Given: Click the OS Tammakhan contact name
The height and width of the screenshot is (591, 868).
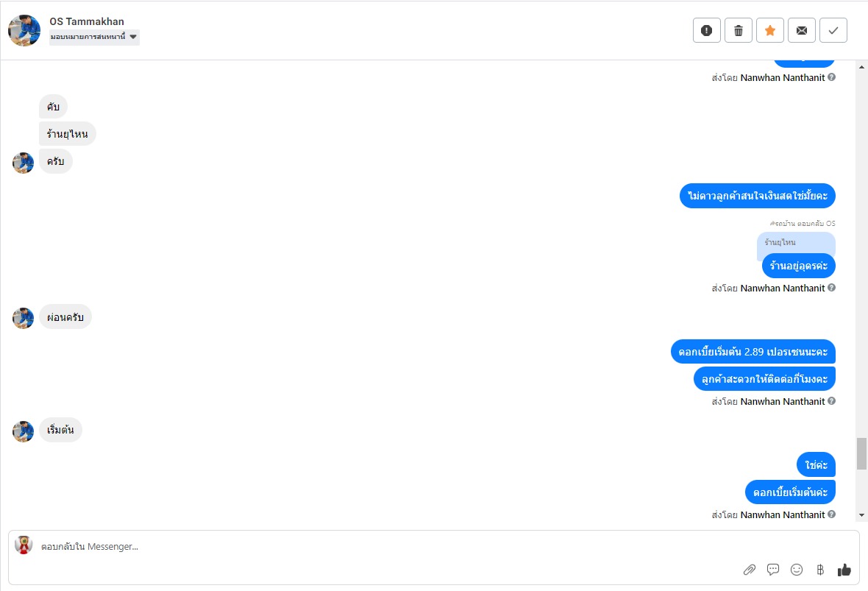Looking at the screenshot, I should coord(87,21).
